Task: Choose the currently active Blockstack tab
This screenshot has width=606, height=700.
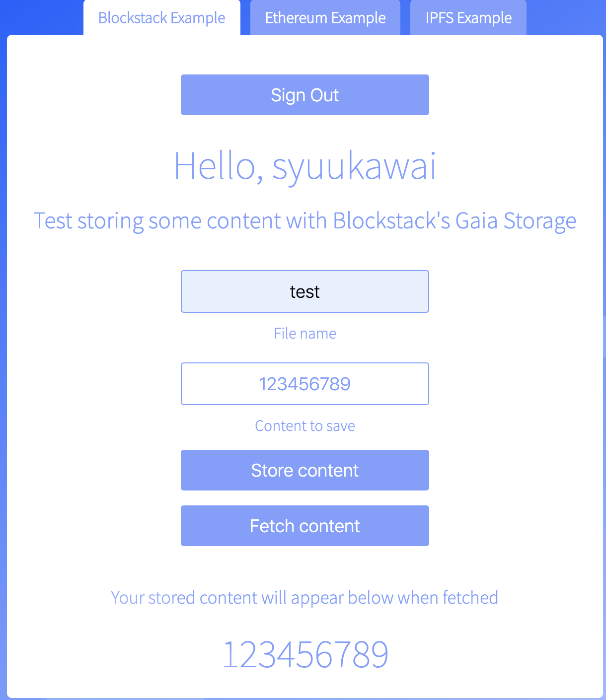Action: pyautogui.click(x=162, y=17)
